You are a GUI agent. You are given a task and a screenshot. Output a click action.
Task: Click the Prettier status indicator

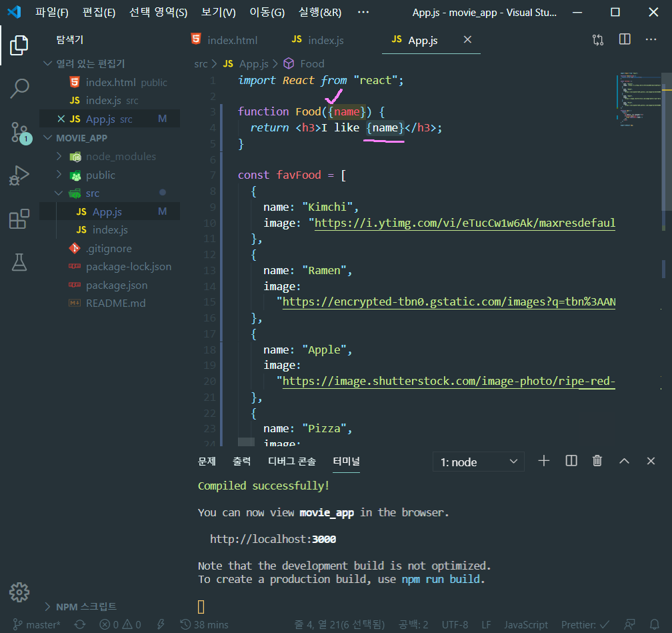(585, 625)
